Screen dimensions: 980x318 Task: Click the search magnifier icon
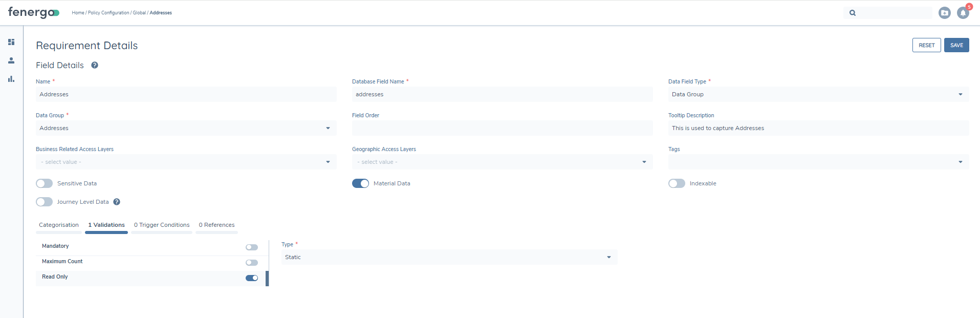(x=853, y=13)
